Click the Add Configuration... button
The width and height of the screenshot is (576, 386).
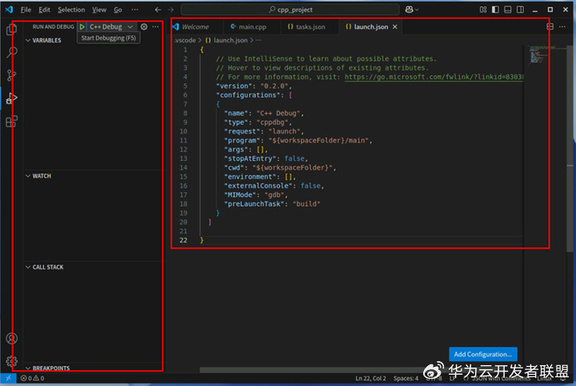[483, 354]
